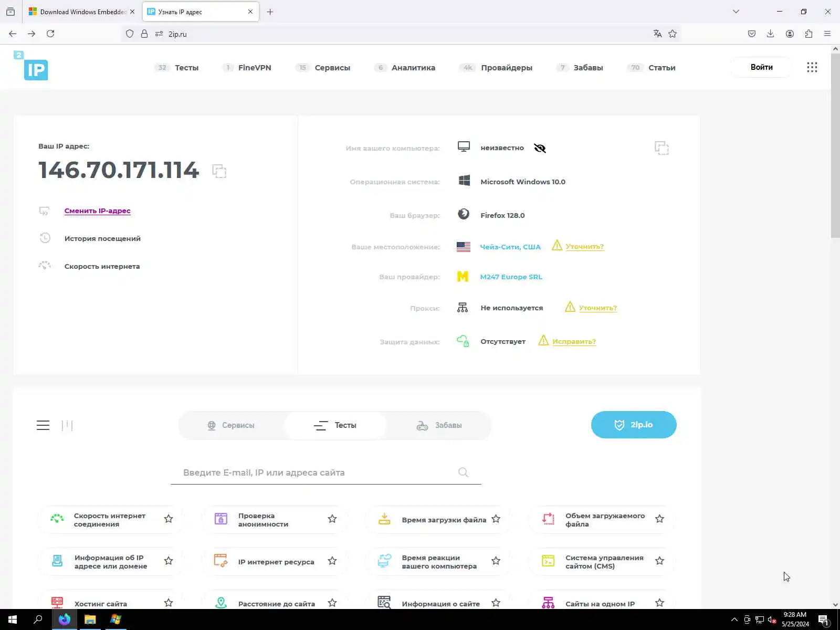
Task: Open Забавы in top navigation
Action: click(588, 68)
